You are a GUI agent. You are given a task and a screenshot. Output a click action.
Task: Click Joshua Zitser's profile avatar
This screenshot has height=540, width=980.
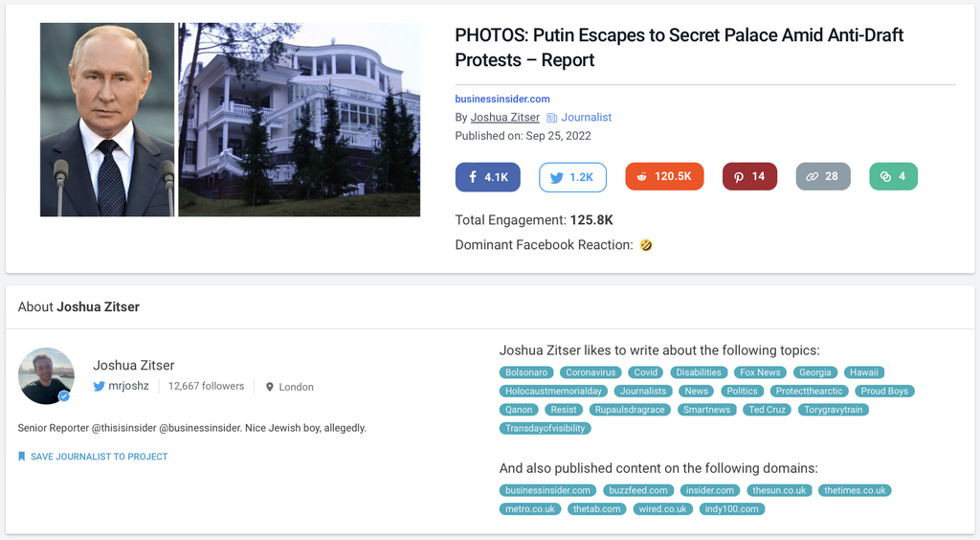click(46, 375)
